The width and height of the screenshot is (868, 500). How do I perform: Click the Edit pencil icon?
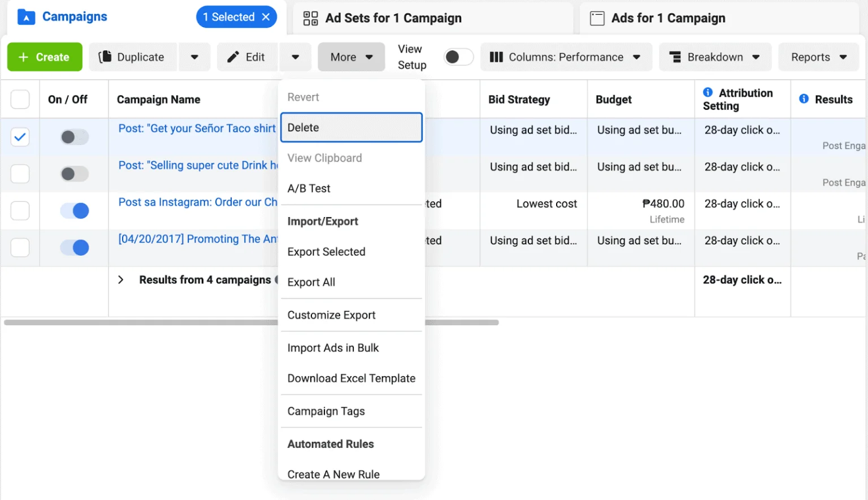[233, 57]
